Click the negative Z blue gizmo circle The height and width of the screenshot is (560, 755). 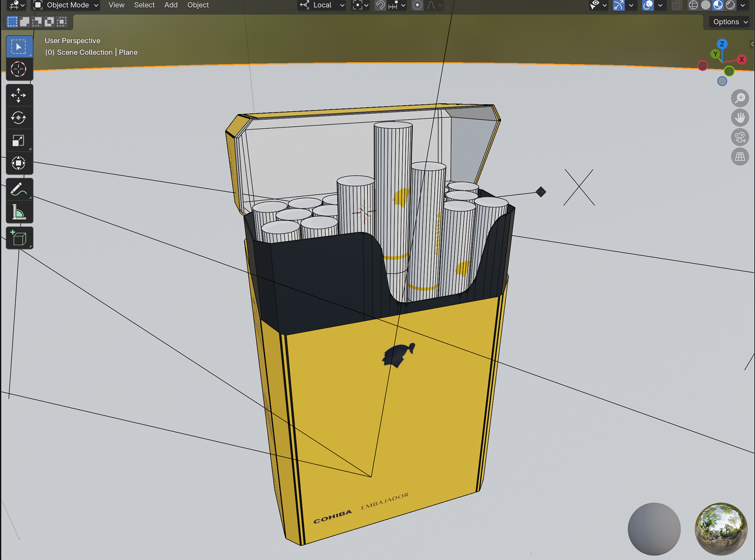tap(722, 81)
